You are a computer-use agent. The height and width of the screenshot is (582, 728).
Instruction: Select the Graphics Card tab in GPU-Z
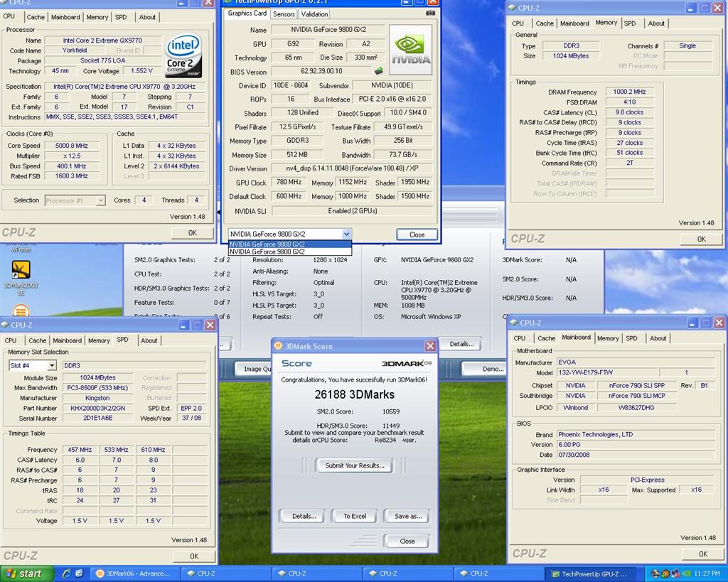click(x=247, y=13)
